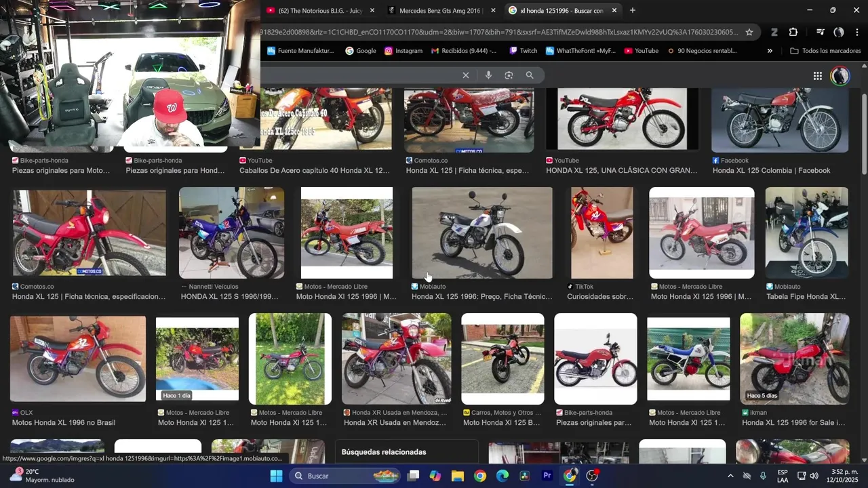Open Google bookmark
Viewport: 868px width, 488px height.
361,51
